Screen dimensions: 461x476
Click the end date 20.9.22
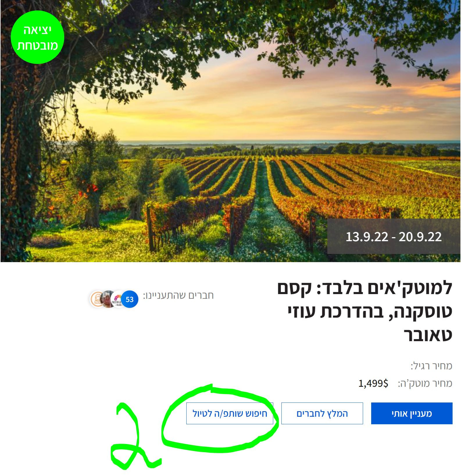(x=420, y=237)
